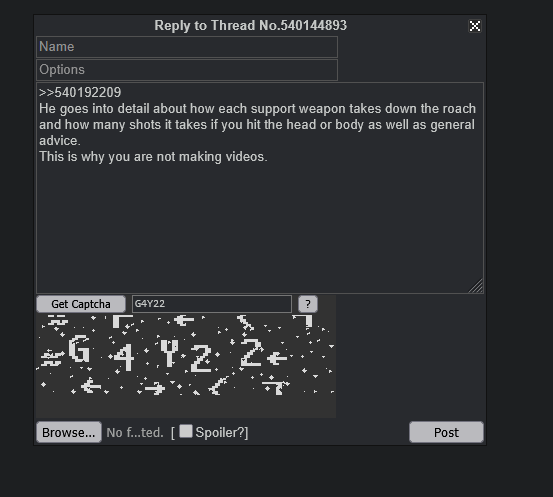Screen dimensions: 553x497
Task: Focus the Options input field
Action: click(187, 70)
